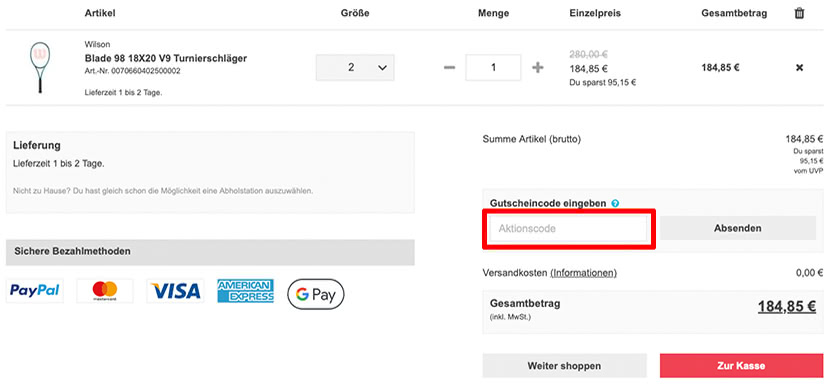
Task: Click the Wilson brand name text
Action: (x=97, y=44)
